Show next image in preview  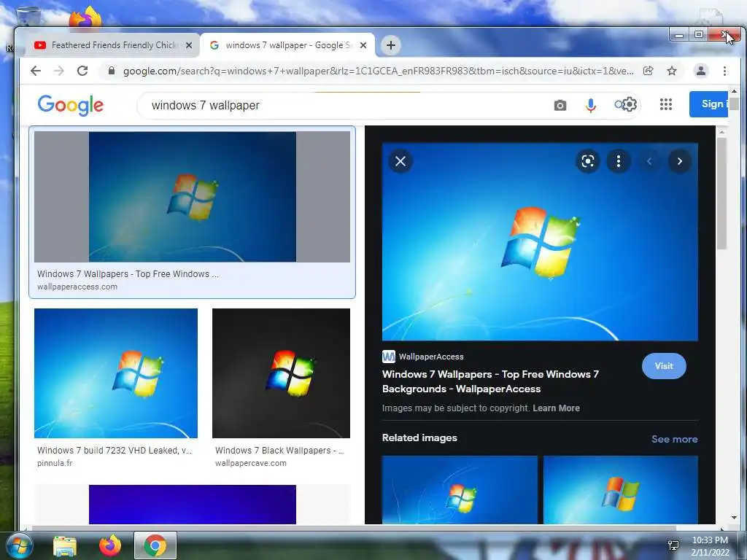click(680, 161)
